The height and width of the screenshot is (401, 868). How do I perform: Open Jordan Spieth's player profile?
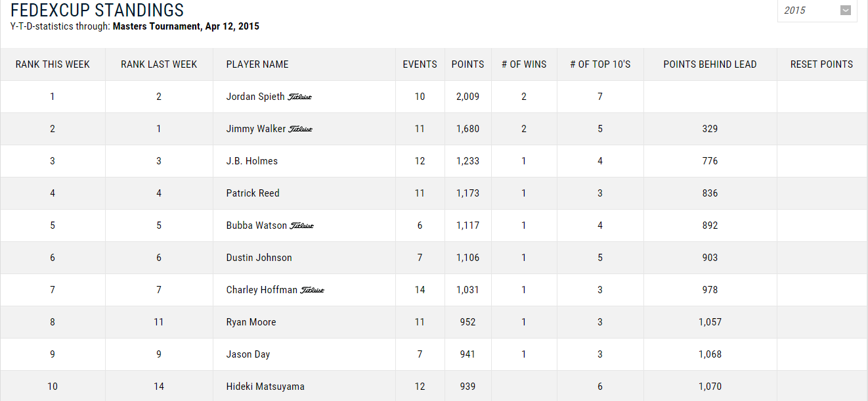[255, 97]
